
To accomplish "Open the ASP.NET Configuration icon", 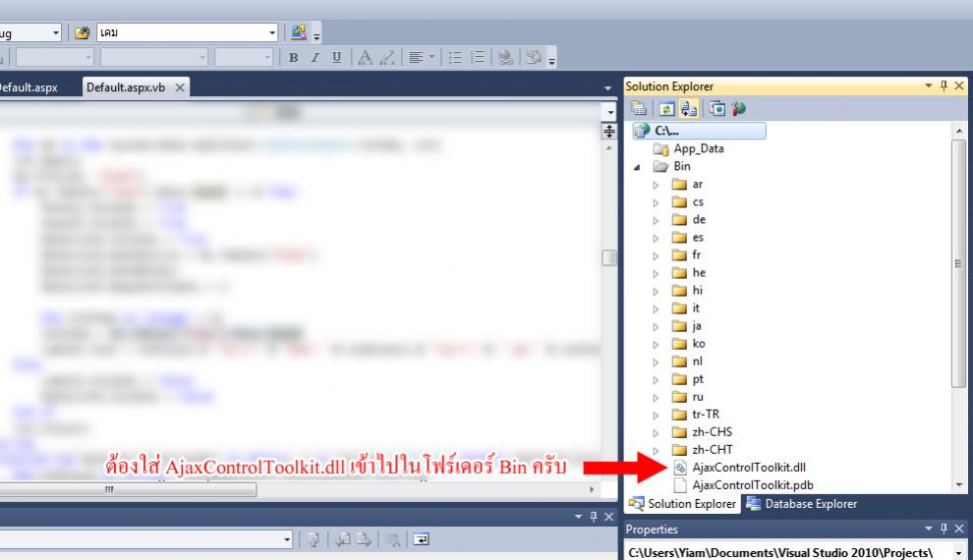I will click(738, 108).
